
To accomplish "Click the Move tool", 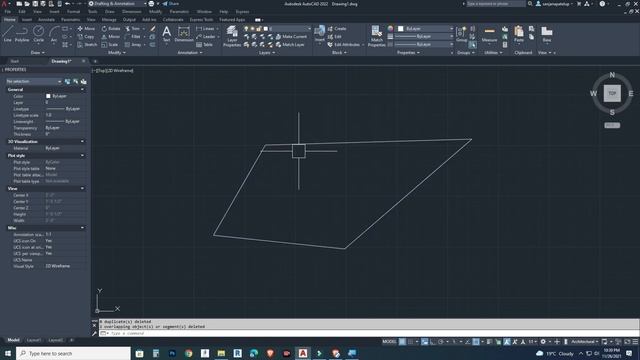I will point(86,29).
